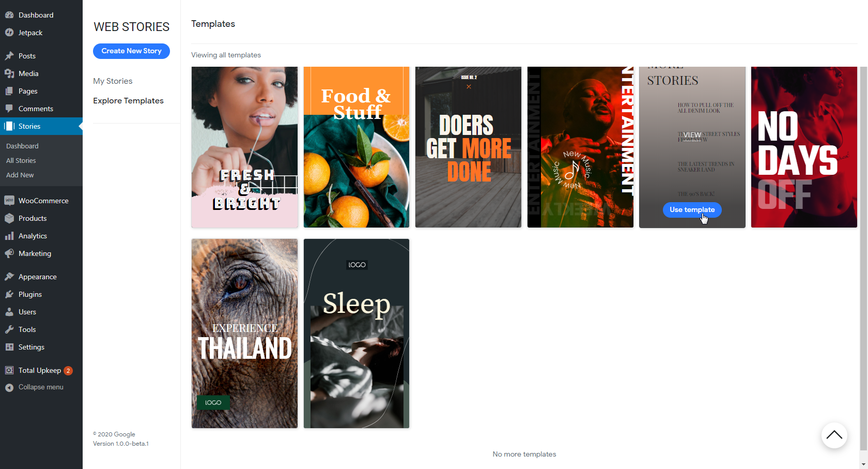Screen dimensions: 868x469
Task: Click Use template on Stories template
Action: click(x=692, y=209)
